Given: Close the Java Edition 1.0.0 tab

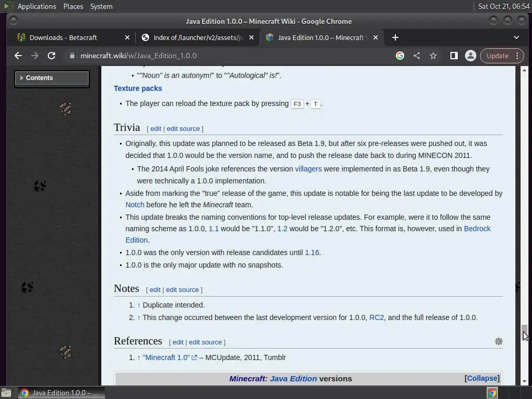Looking at the screenshot, I should tap(376, 37).
